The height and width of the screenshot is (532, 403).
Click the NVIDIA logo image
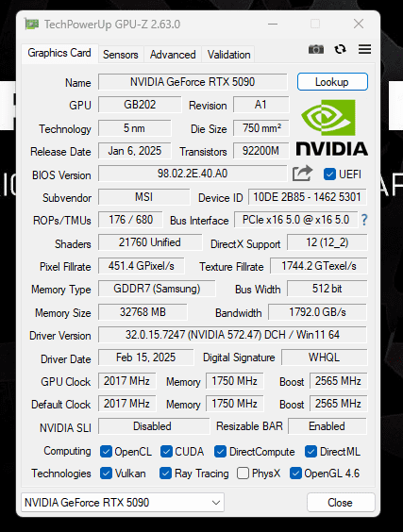point(331,127)
